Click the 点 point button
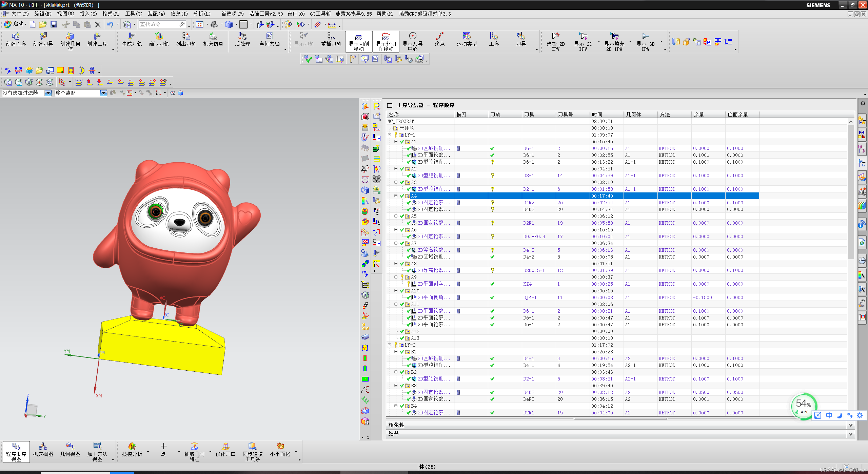Viewport: 868px width, 474px height. [x=163, y=451]
